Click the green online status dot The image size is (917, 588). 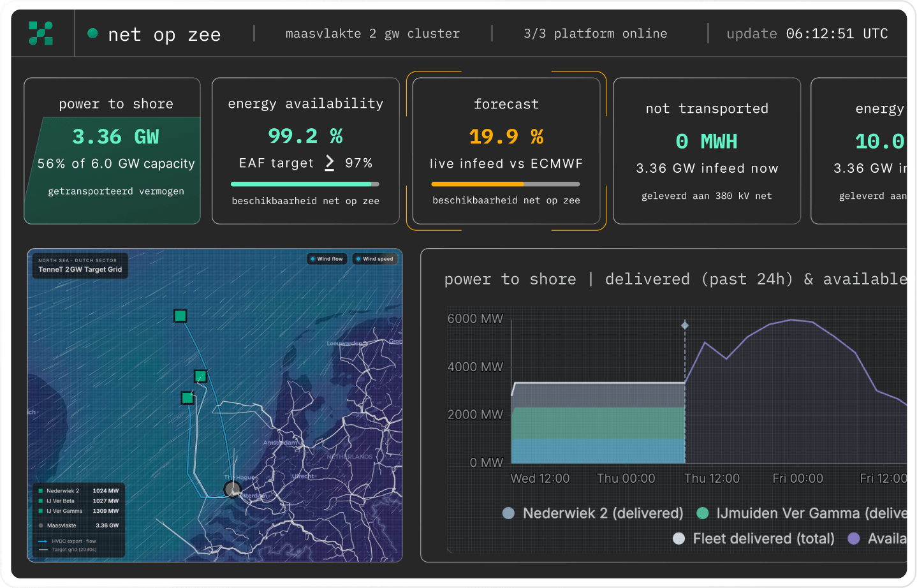[x=92, y=33]
